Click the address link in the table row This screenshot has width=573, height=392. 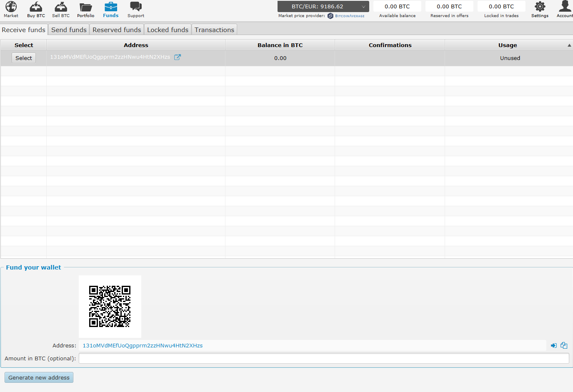[x=110, y=57]
